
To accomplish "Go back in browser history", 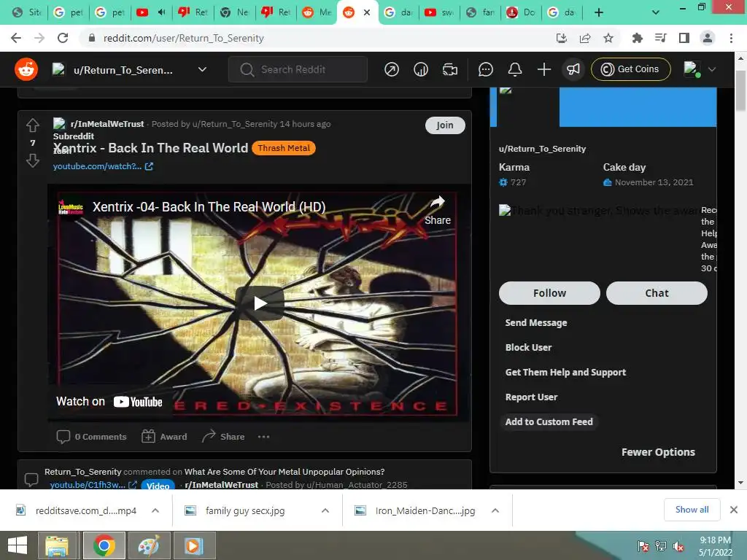I will [x=16, y=38].
